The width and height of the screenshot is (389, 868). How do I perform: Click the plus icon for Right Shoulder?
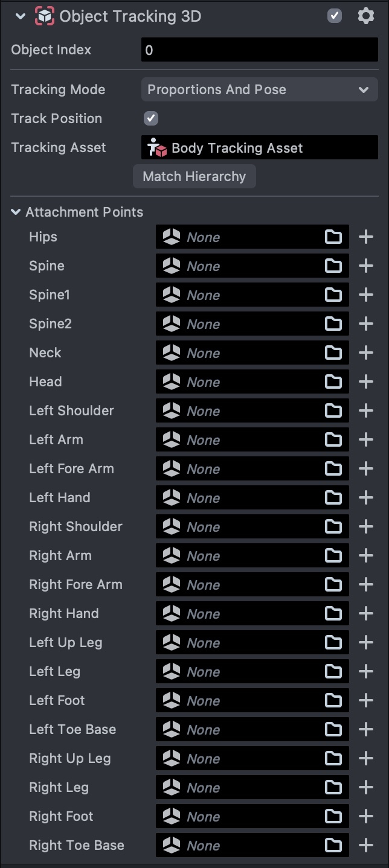click(366, 527)
